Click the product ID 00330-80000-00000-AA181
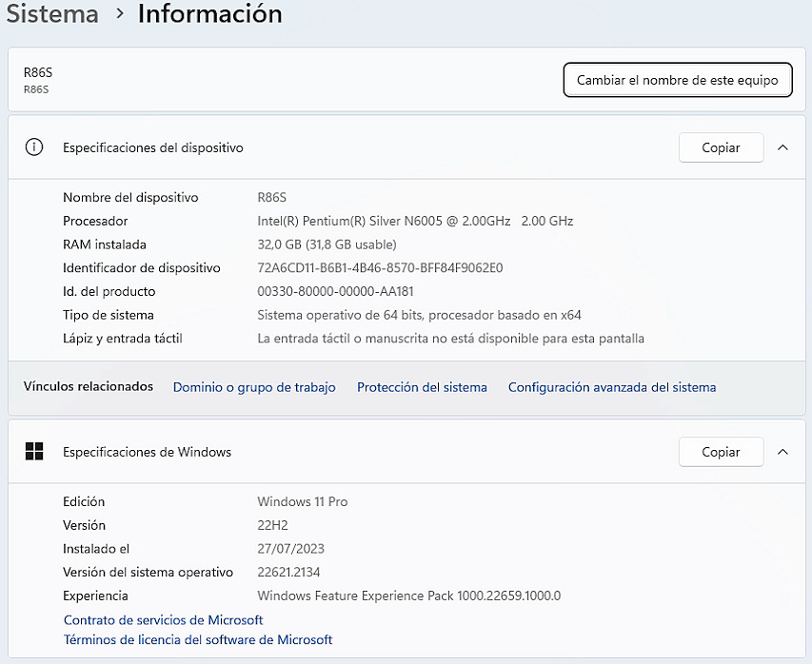This screenshot has height=664, width=812. (x=336, y=291)
